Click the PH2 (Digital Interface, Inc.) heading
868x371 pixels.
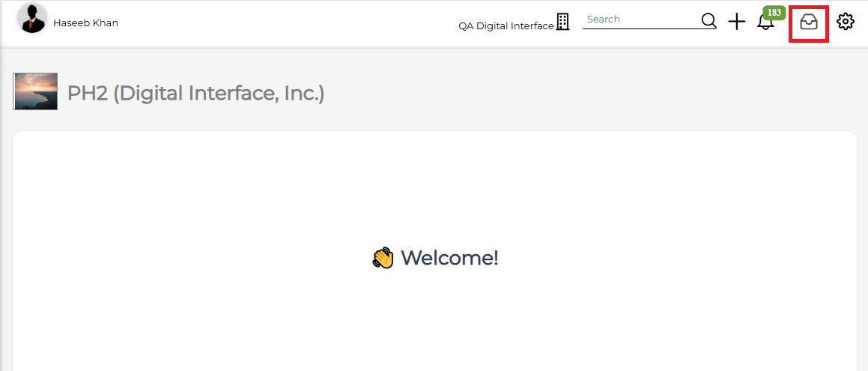click(x=195, y=93)
